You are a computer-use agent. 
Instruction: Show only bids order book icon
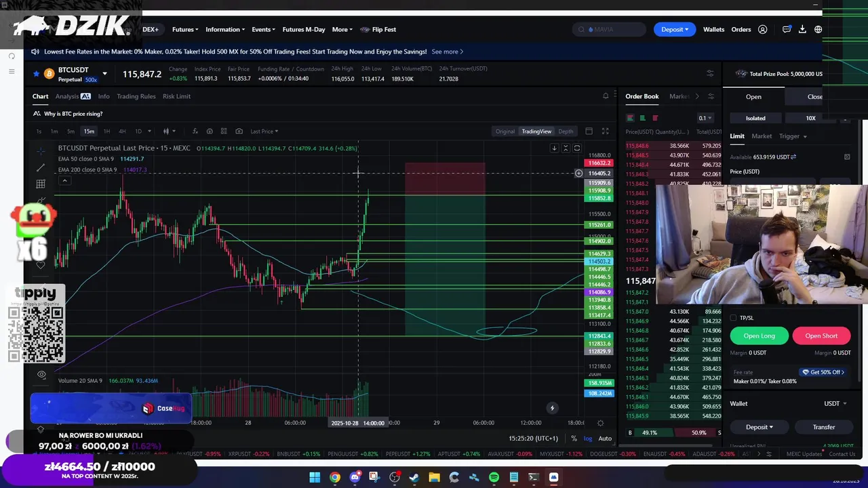click(642, 118)
